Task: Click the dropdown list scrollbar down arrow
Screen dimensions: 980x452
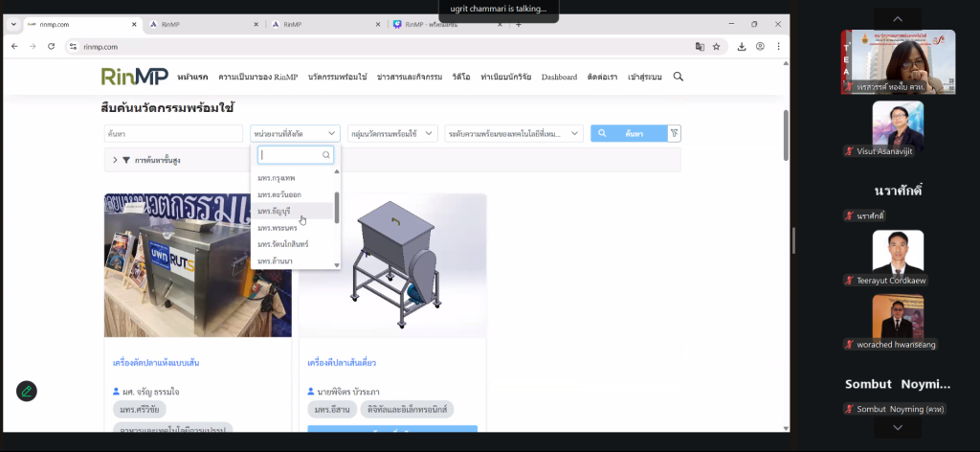Action: (x=336, y=264)
